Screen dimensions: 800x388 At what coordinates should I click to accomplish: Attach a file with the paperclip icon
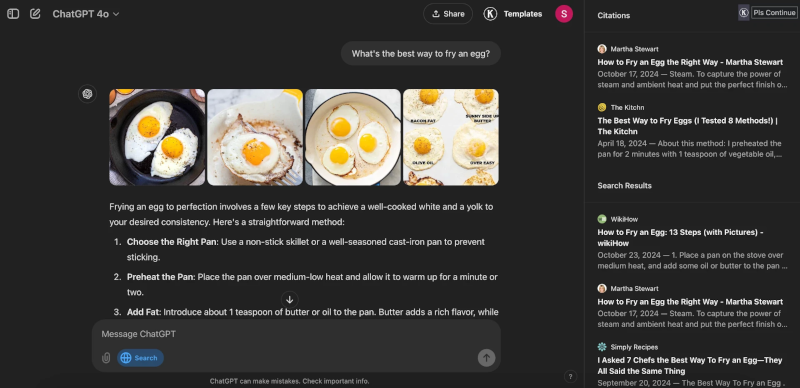(x=106, y=358)
